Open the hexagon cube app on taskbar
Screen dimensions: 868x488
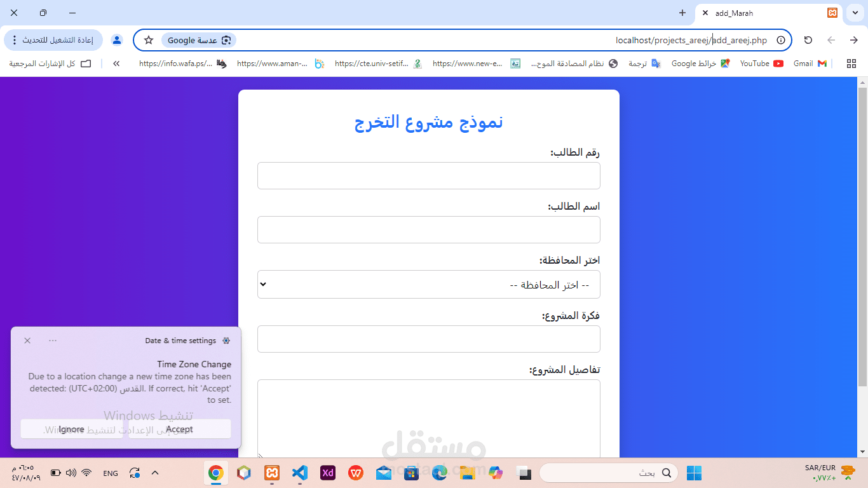tap(244, 473)
